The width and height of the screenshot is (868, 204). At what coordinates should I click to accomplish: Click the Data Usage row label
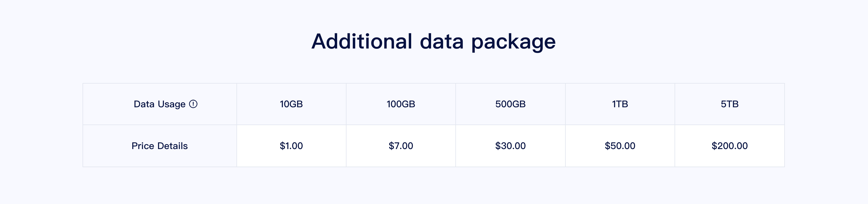pyautogui.click(x=159, y=104)
